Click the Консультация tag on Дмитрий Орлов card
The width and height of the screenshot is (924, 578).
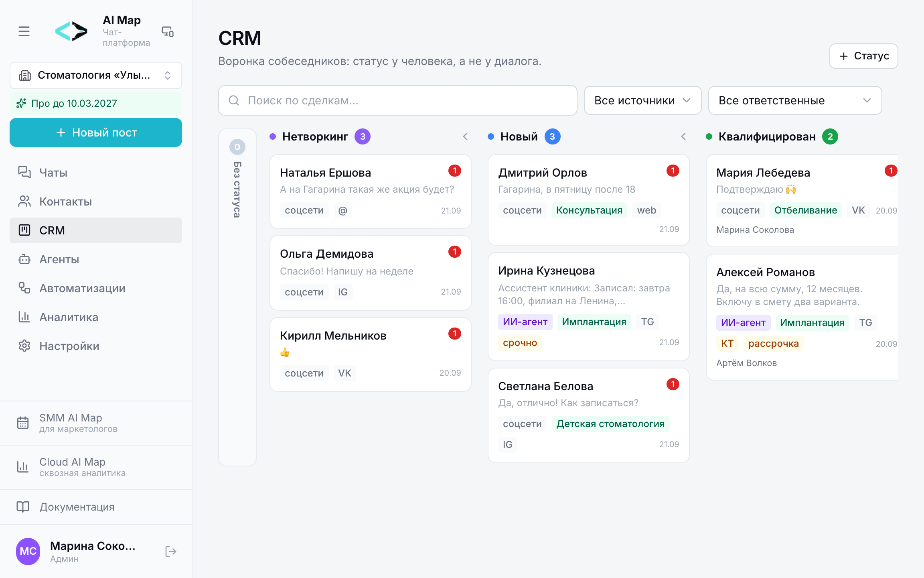589,210
